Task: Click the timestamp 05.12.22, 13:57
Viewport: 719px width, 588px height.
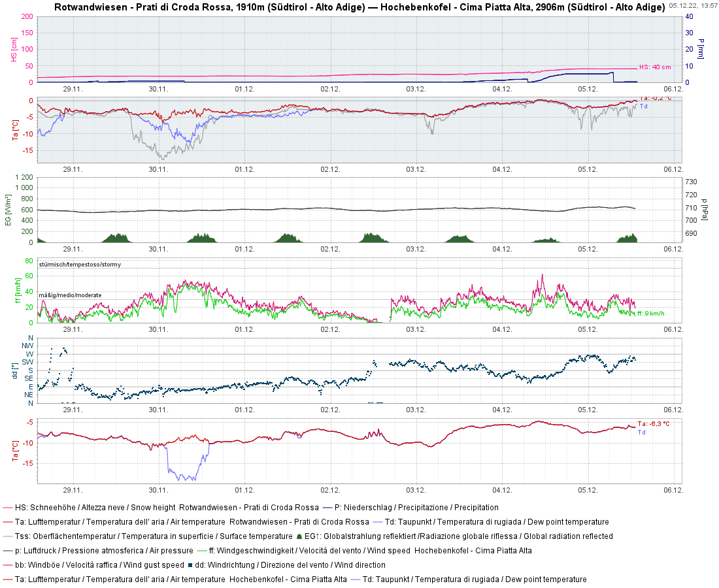Action: coord(692,5)
